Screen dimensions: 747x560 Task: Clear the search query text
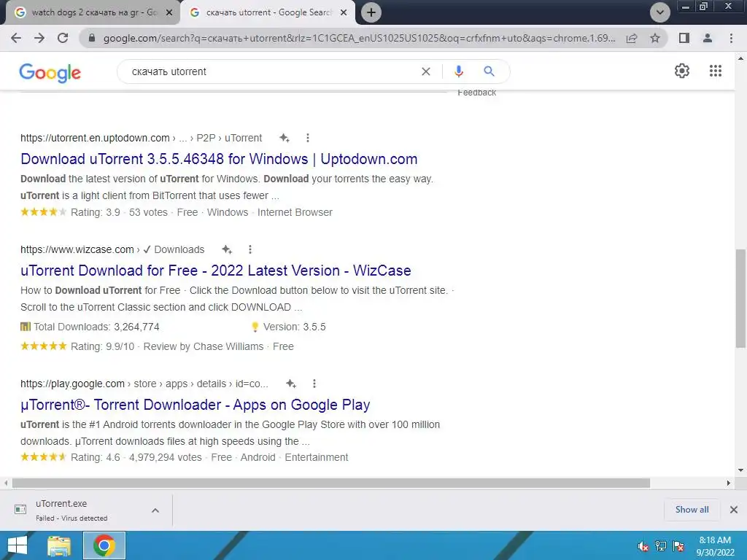click(426, 71)
